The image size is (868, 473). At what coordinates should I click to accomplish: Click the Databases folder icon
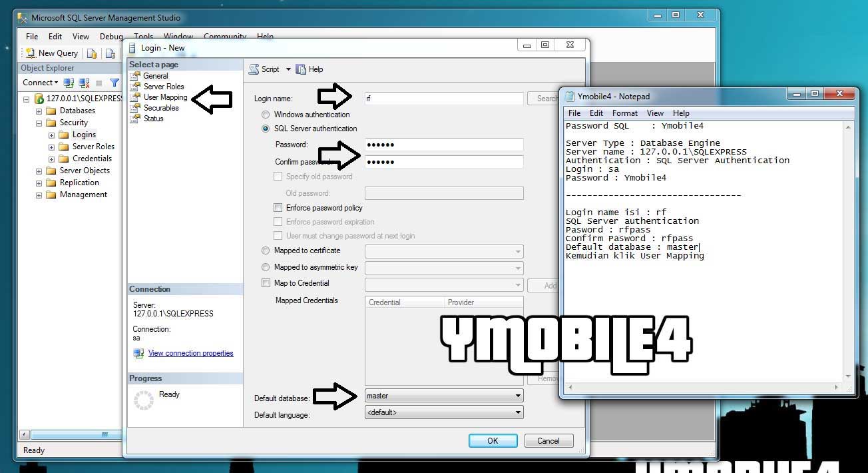[51, 111]
